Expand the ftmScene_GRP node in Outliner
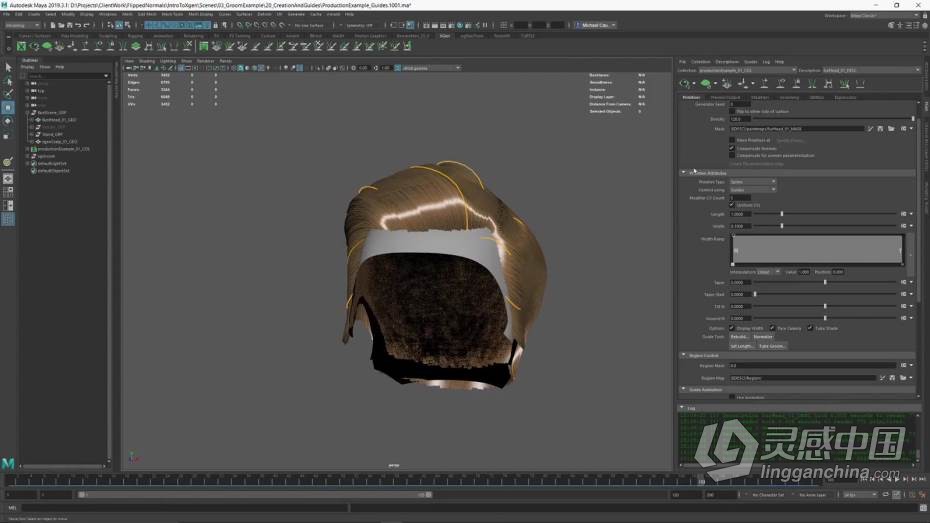 [x=25, y=113]
